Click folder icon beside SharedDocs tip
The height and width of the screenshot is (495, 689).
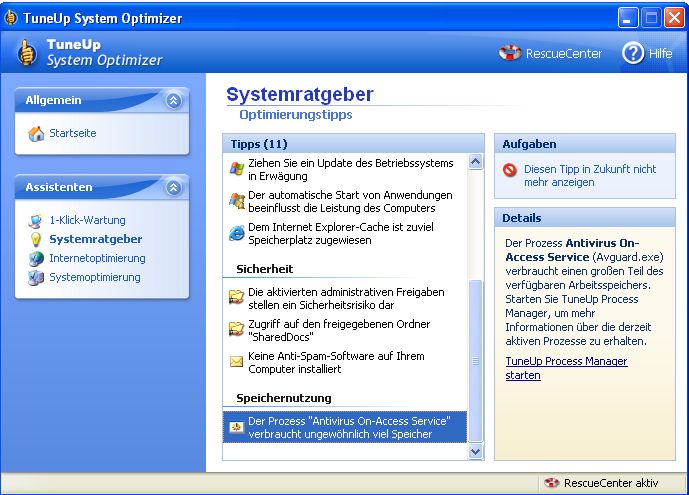pos(236,329)
